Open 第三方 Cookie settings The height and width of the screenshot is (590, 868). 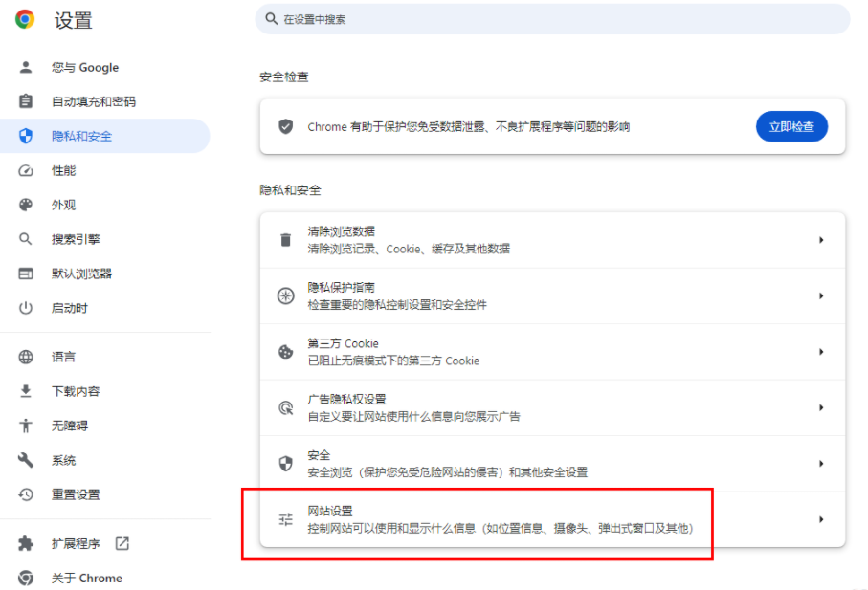tap(552, 352)
